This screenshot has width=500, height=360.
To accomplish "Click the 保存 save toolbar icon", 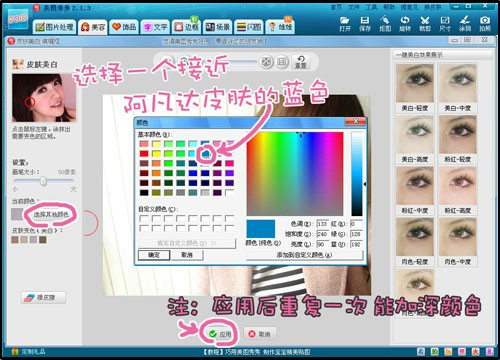I will click(365, 24).
